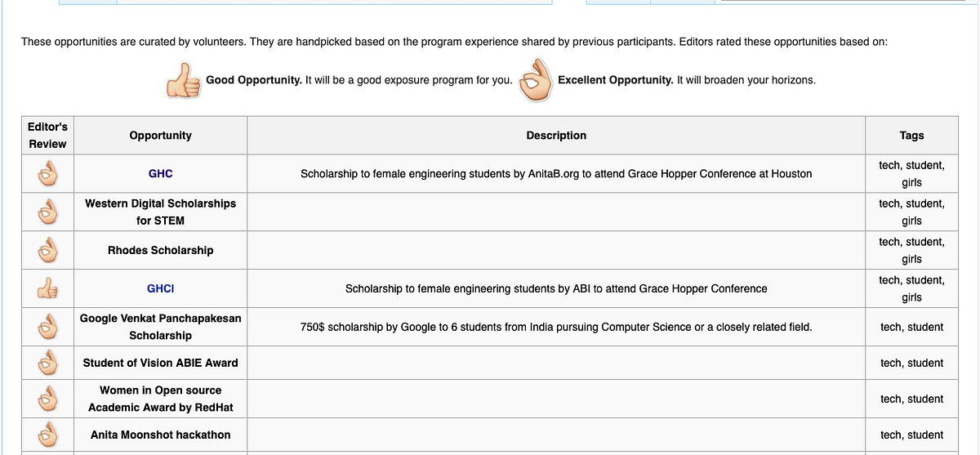
Task: Click the Women in Open source review icon
Action: pyautogui.click(x=48, y=399)
